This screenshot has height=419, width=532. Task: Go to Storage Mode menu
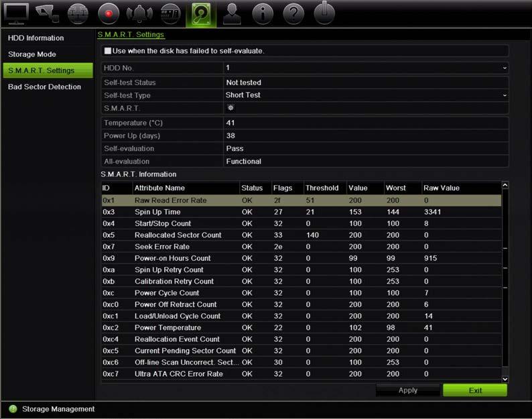(32, 54)
